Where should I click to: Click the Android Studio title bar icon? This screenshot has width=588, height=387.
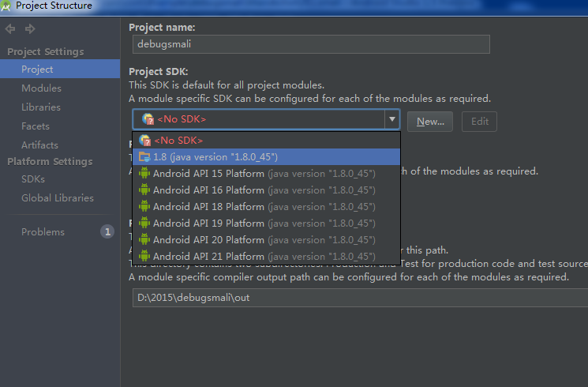point(6,6)
